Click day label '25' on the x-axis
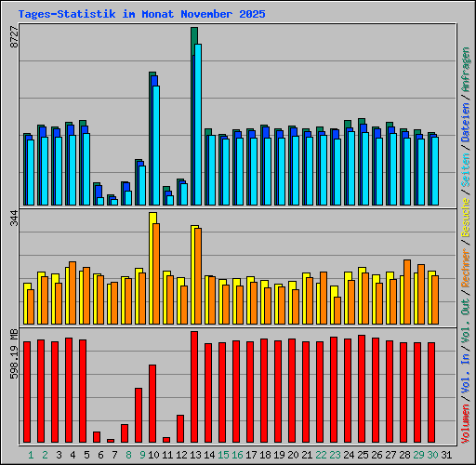 pos(363,455)
